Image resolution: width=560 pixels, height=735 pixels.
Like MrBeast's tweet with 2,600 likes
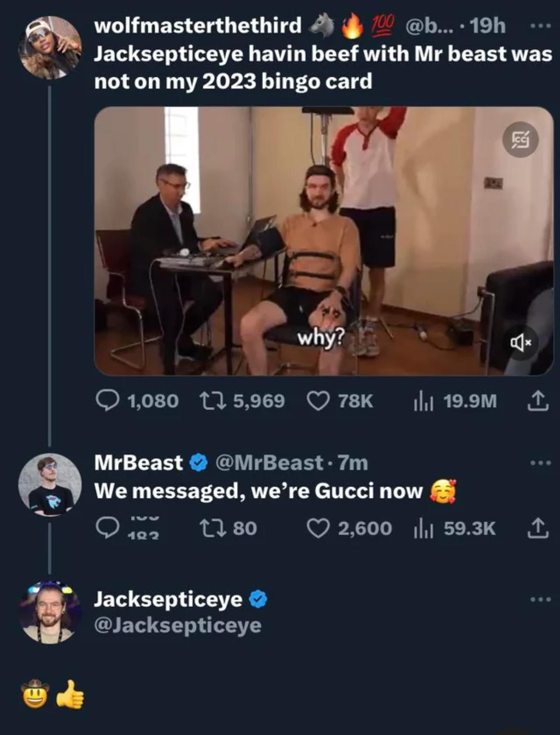pos(318,528)
